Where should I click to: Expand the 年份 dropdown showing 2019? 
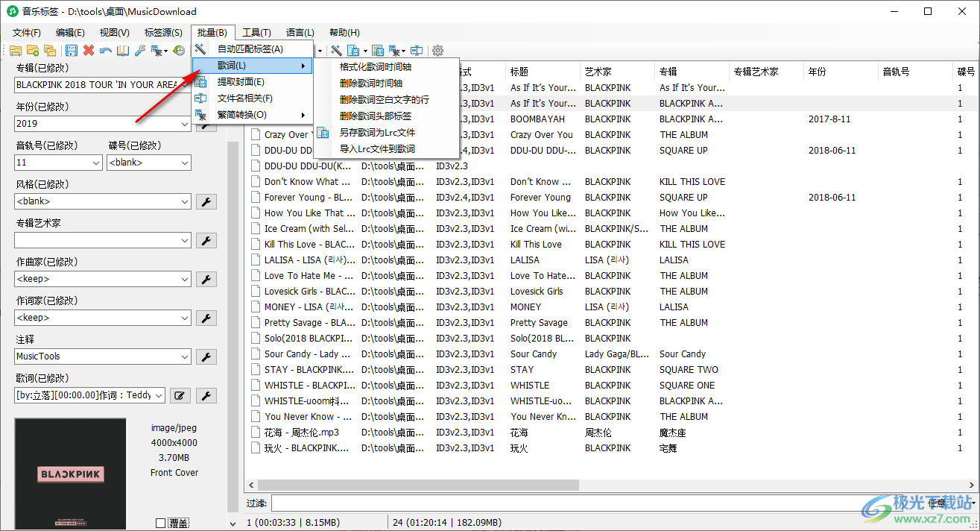184,124
